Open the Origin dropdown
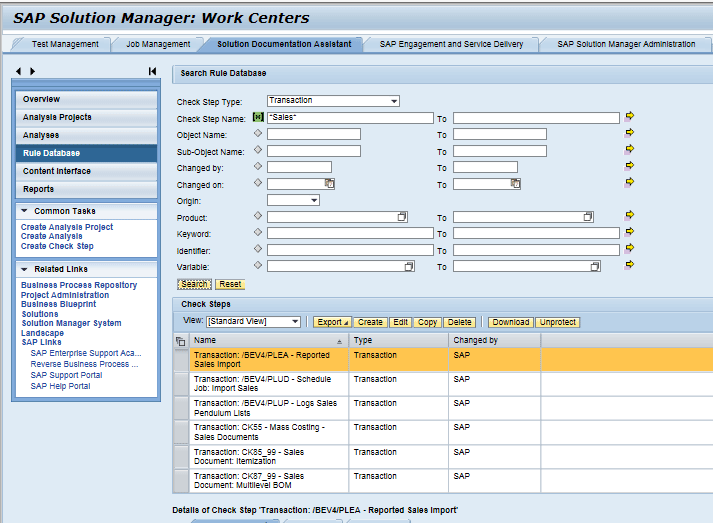Screen dimensions: 713x523 [x=314, y=201]
